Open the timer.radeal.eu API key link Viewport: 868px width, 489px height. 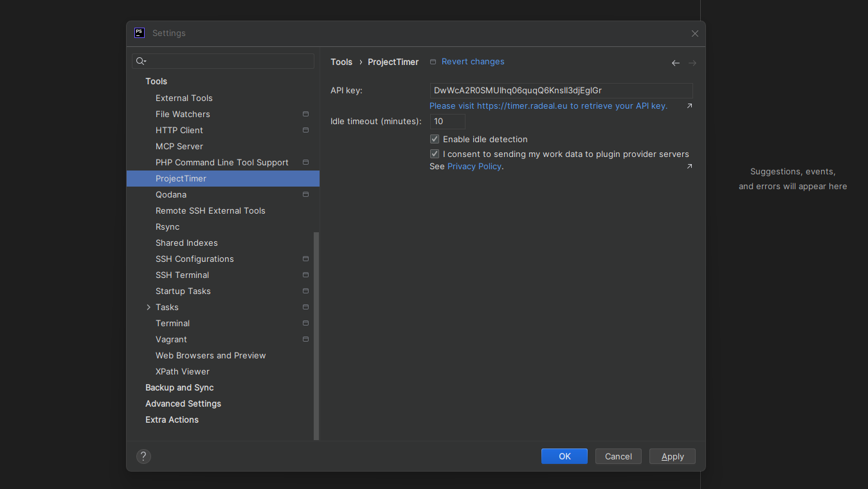click(x=548, y=106)
